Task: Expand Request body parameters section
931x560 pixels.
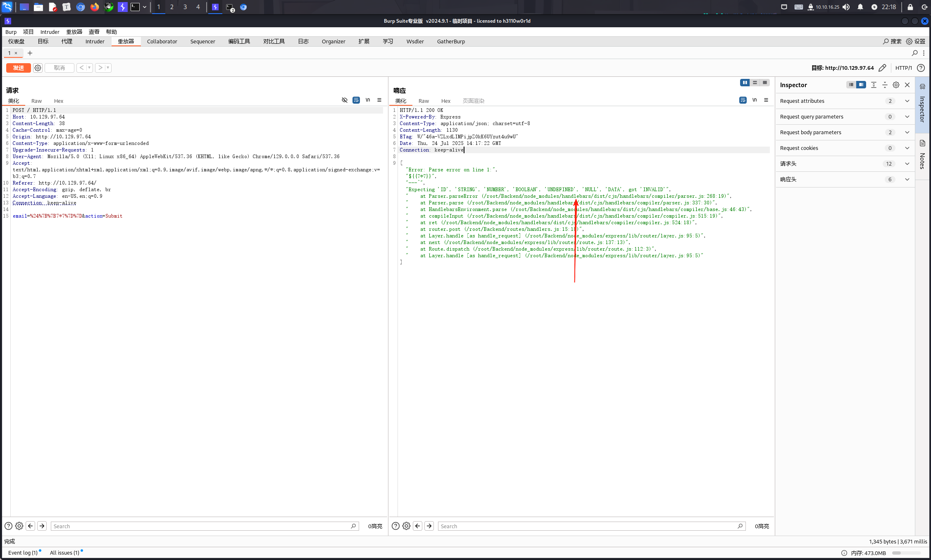Action: coord(907,132)
